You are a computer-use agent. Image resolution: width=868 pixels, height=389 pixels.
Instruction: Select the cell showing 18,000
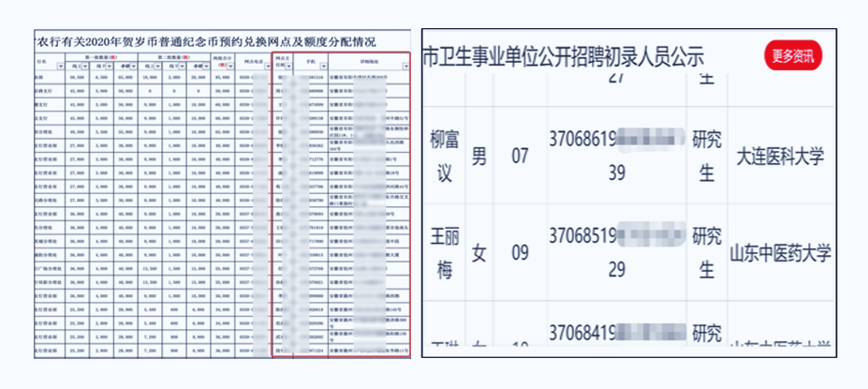point(150,77)
